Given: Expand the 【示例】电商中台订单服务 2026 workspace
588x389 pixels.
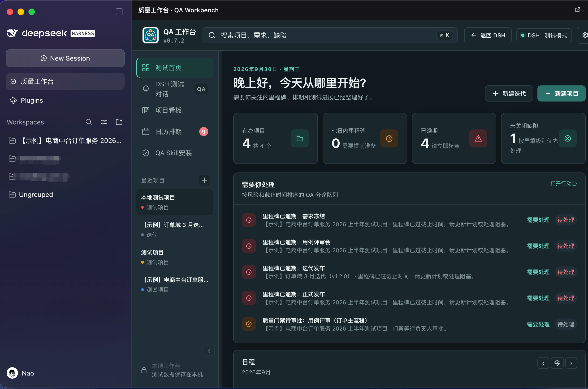Looking at the screenshot, I should (65, 141).
